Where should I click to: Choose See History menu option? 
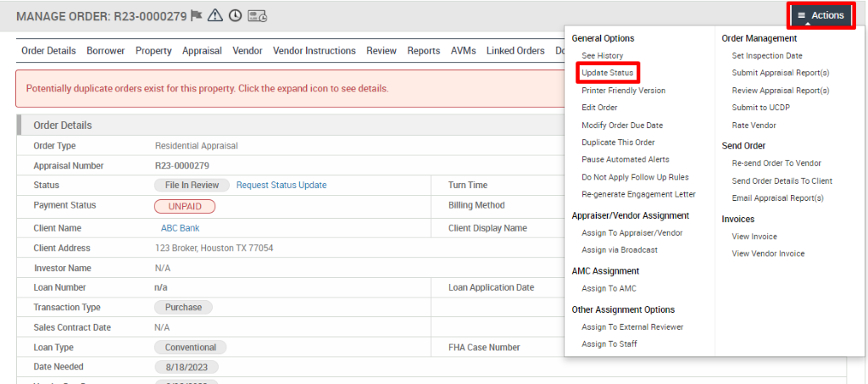(602, 55)
